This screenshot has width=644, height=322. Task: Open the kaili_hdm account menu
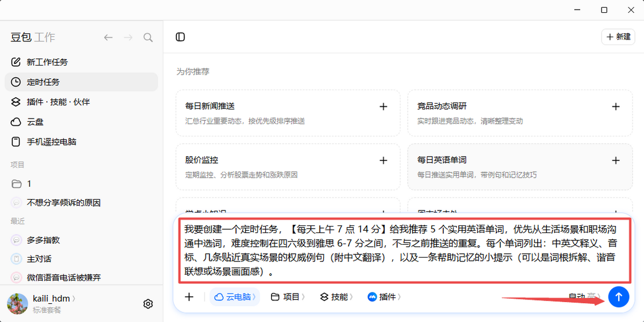[x=54, y=299]
